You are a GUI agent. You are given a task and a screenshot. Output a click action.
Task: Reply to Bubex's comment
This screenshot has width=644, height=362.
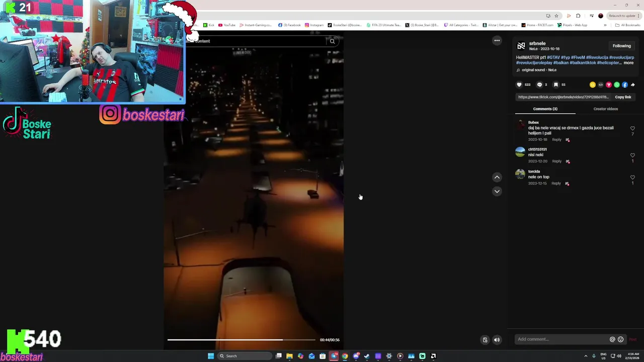(556, 139)
